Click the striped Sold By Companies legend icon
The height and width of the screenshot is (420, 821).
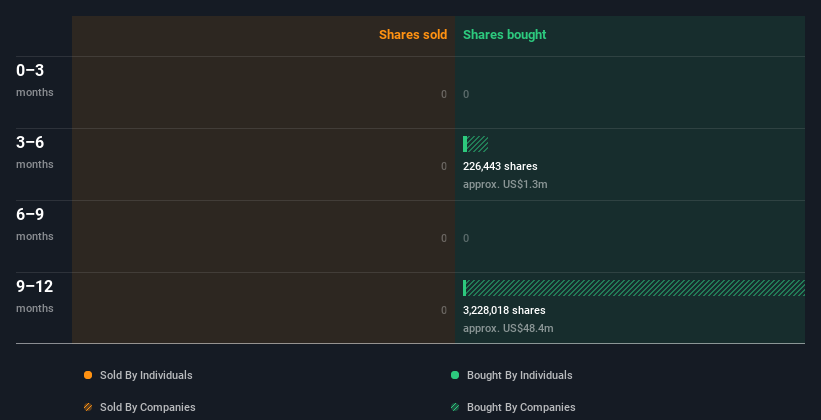pyautogui.click(x=88, y=407)
